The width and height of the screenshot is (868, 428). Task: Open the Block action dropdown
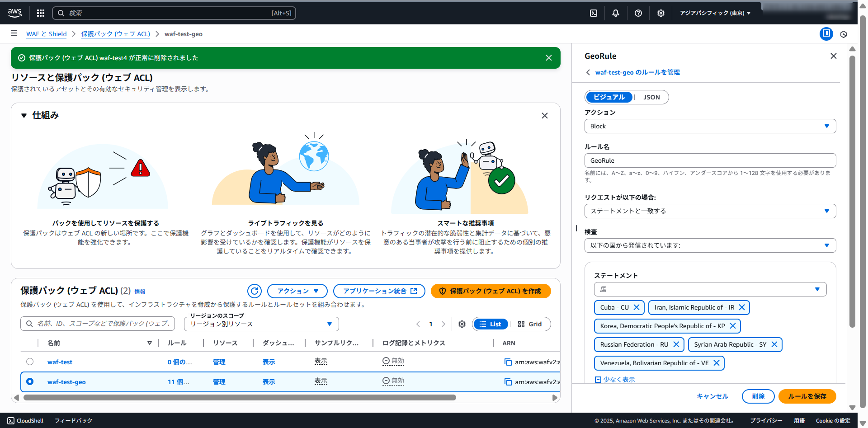click(710, 126)
